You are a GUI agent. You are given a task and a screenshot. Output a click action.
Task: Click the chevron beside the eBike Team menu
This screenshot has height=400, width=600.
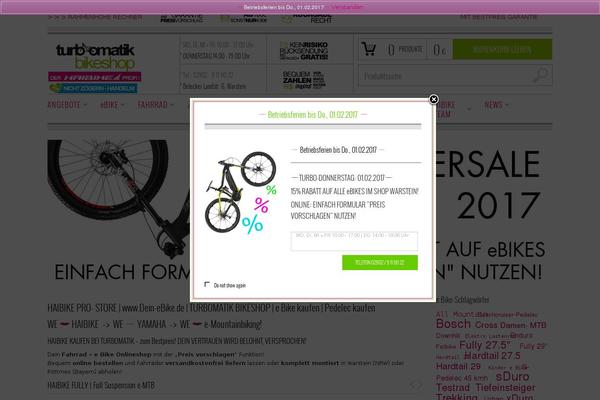coord(469,109)
